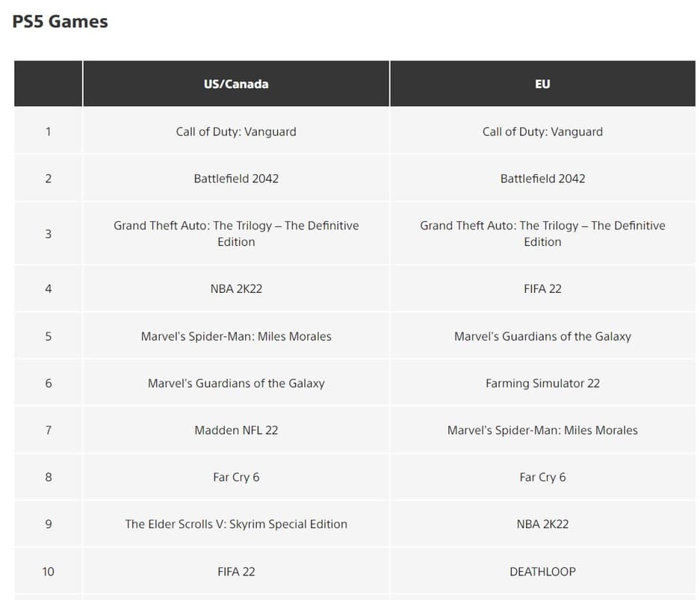The width and height of the screenshot is (700, 600).
Task: Select NBA 2K22 in the US/Canada column
Action: coord(236,288)
